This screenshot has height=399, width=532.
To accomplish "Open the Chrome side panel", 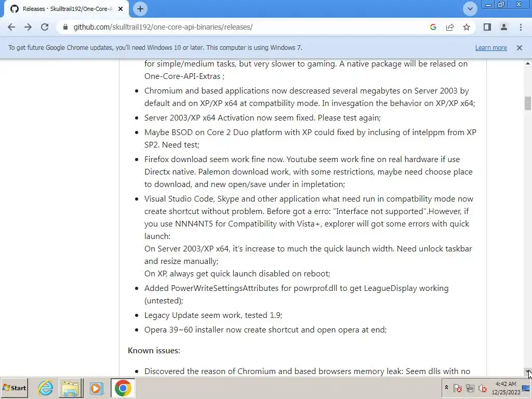I will tap(487, 27).
